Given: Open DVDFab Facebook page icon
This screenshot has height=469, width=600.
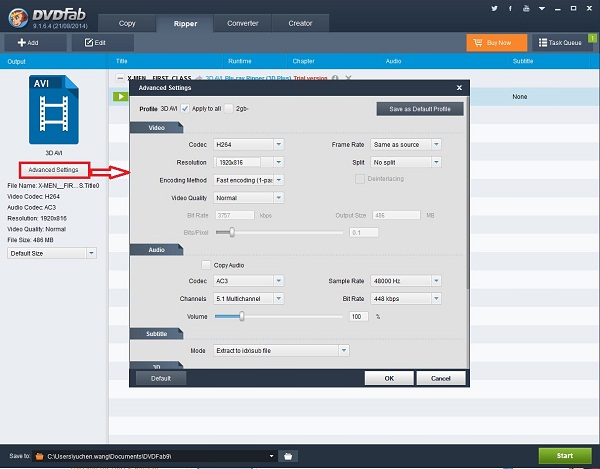Looking at the screenshot, I should click(x=510, y=8).
